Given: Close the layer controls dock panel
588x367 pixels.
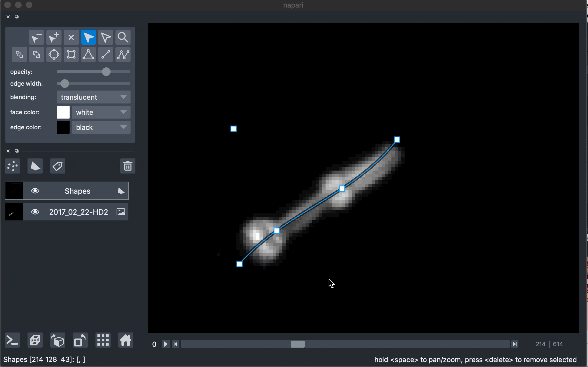Looking at the screenshot, I should [x=8, y=17].
